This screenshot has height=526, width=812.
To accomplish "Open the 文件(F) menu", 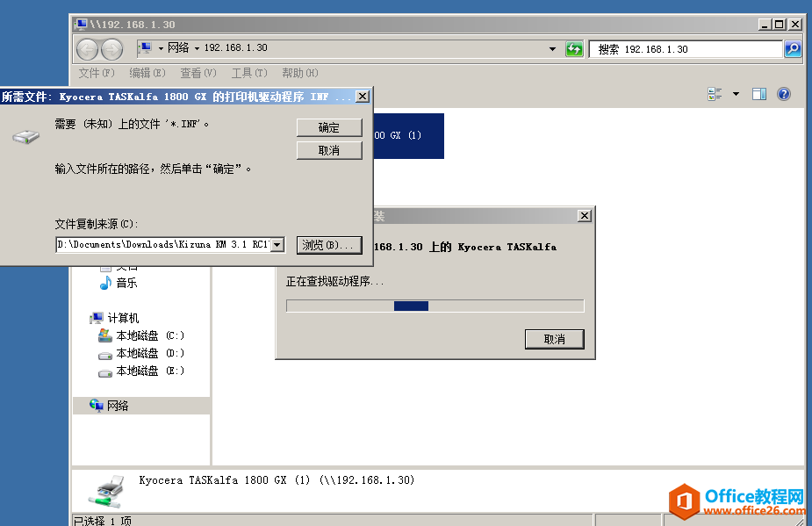I will tap(97, 73).
